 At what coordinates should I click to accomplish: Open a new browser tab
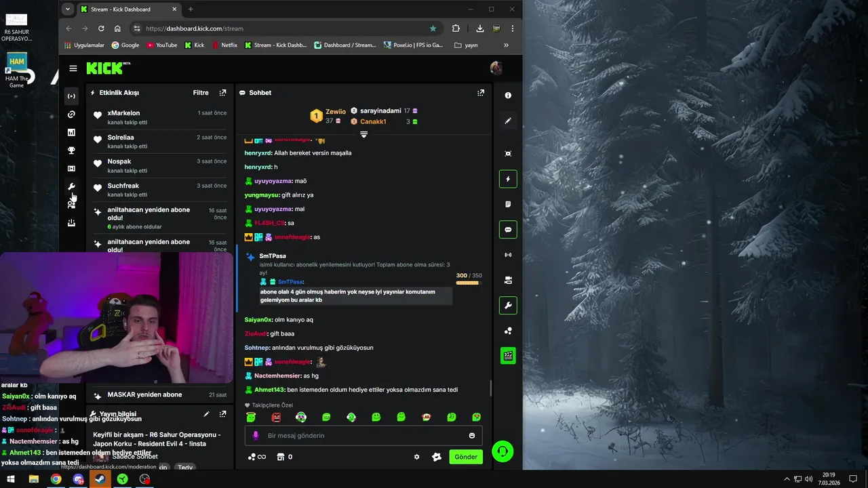pyautogui.click(x=191, y=9)
